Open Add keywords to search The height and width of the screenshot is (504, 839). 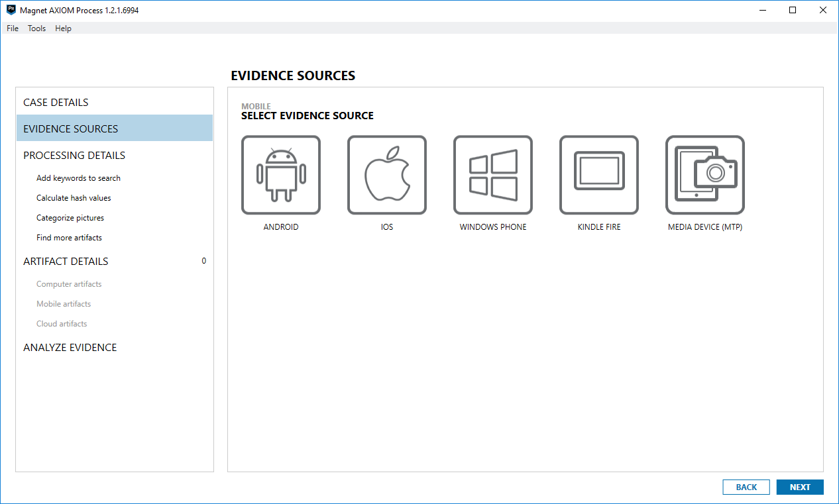point(78,178)
